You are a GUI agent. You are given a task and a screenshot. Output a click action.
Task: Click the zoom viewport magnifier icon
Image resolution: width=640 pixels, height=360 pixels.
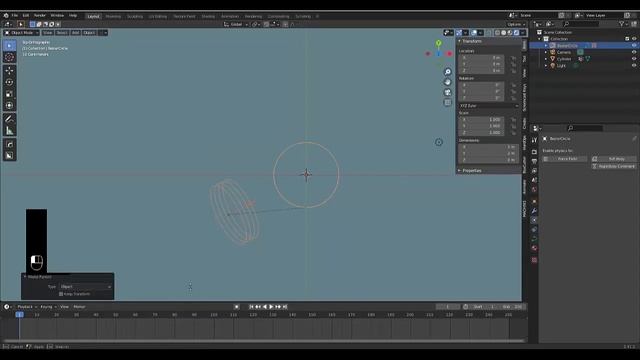(448, 72)
